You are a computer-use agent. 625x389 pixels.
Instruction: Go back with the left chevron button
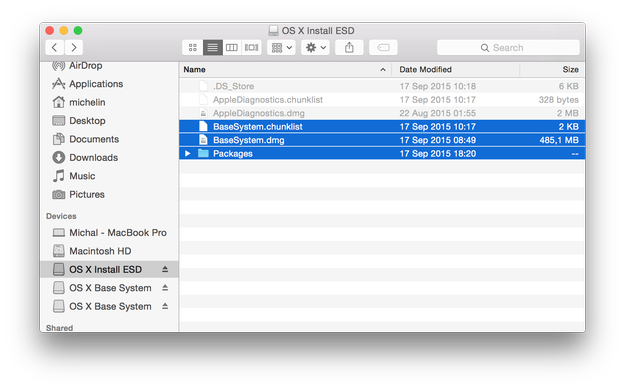(55, 47)
